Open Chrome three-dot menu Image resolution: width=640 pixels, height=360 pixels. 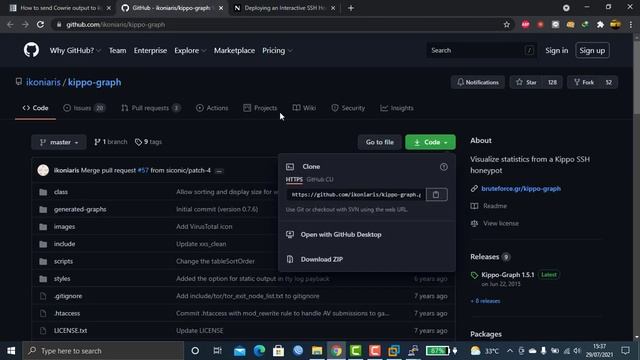[x=631, y=24]
